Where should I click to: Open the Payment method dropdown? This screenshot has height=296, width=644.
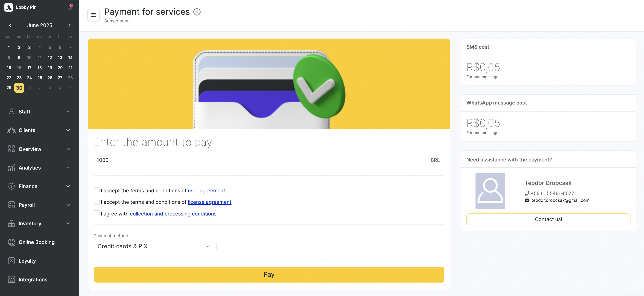click(x=155, y=246)
